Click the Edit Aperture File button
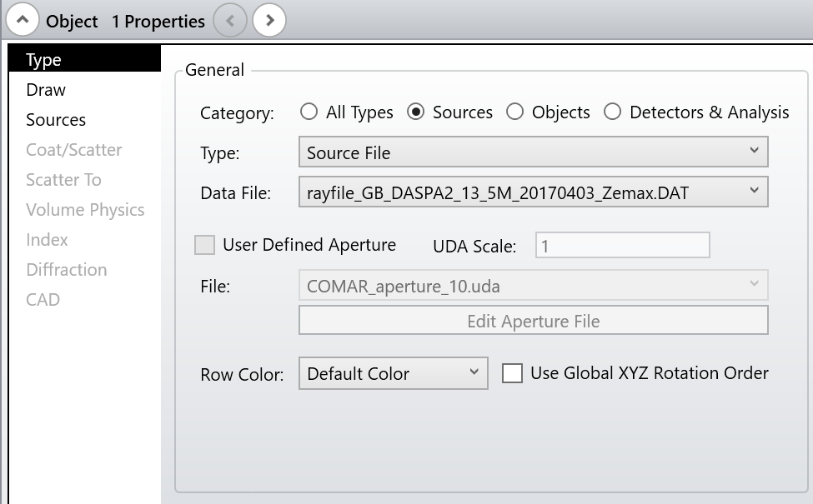Viewport: 813px width, 504px height. (x=533, y=321)
